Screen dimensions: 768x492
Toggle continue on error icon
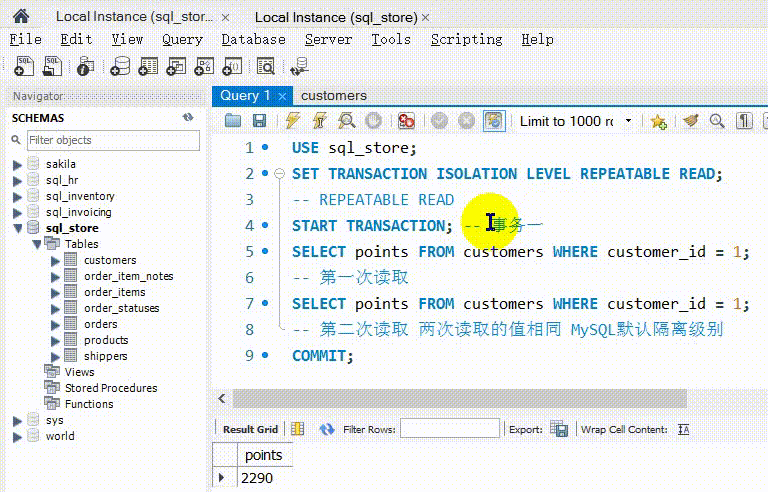click(x=406, y=121)
